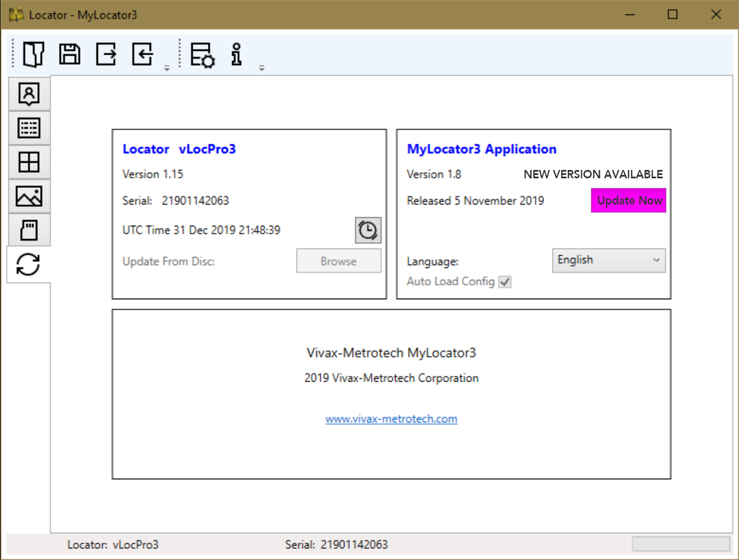The width and height of the screenshot is (739, 560).
Task: Open file using the toolbar open icon
Action: pos(33,54)
